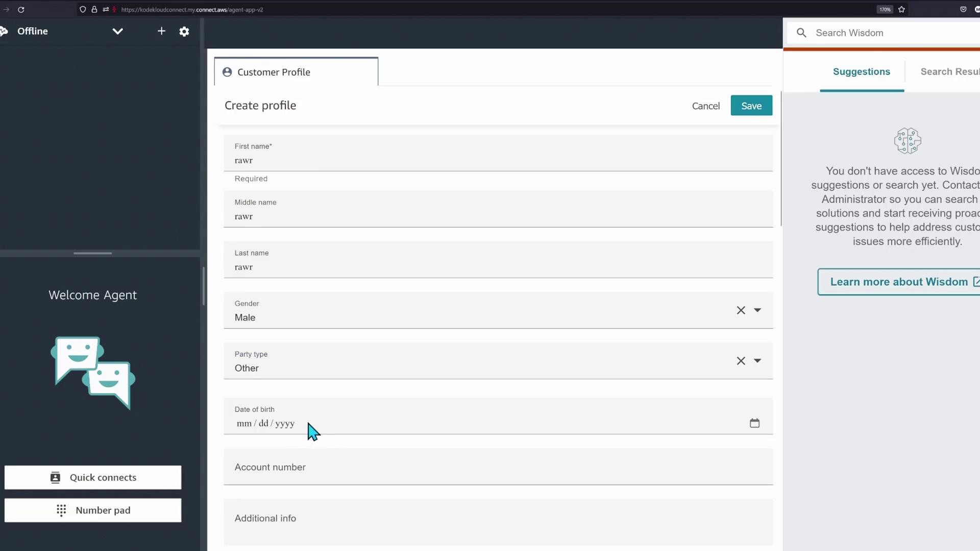Click Cancel on Create profile

point(705,106)
